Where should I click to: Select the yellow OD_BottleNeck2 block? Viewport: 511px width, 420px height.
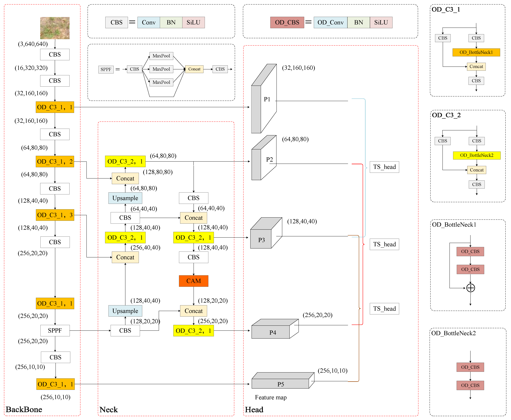click(476, 155)
